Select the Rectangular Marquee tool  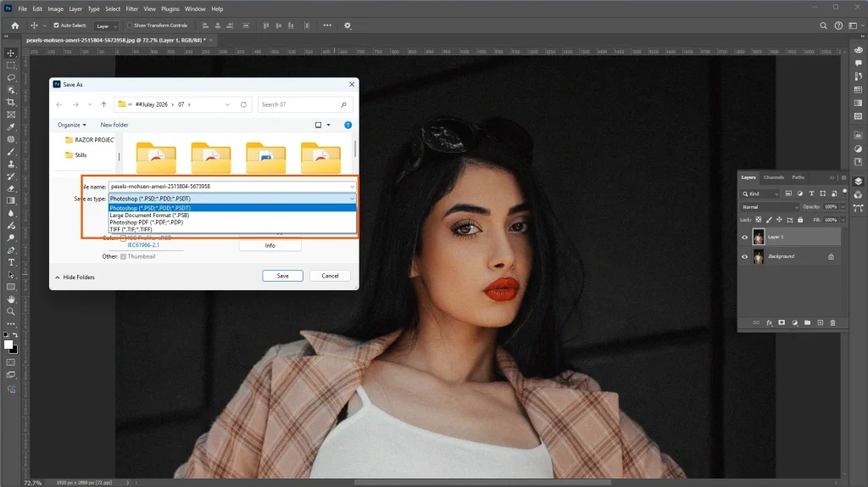click(x=10, y=65)
